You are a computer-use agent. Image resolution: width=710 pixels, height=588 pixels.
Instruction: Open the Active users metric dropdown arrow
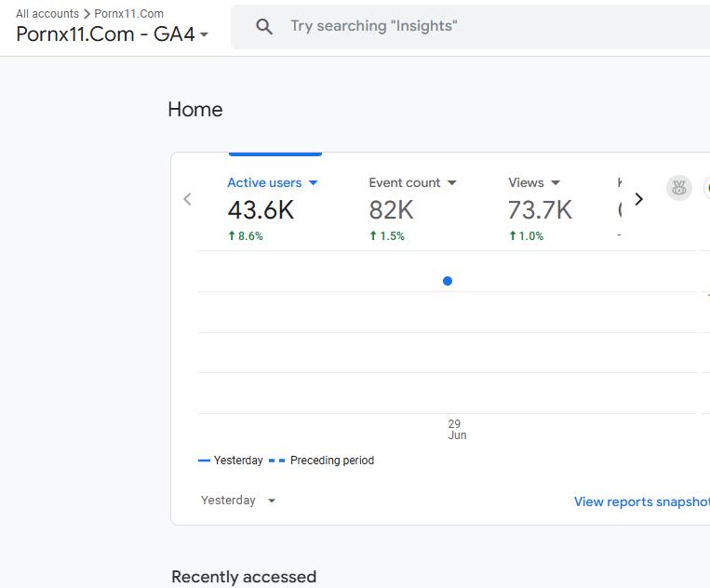pos(314,183)
